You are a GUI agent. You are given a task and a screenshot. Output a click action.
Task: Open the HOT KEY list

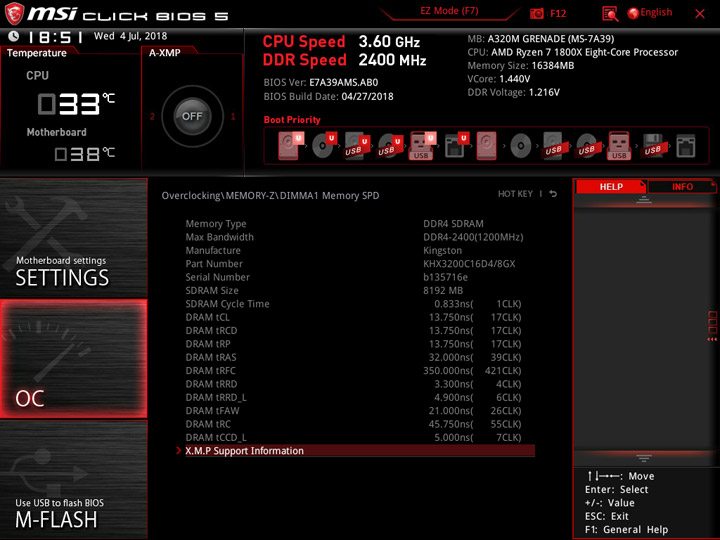click(x=515, y=194)
